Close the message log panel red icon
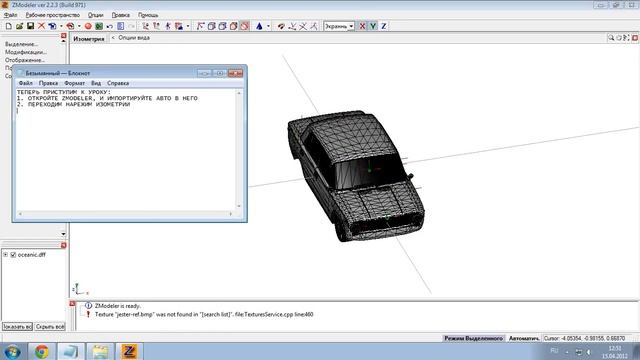The width and height of the screenshot is (640, 360). pos(72,304)
